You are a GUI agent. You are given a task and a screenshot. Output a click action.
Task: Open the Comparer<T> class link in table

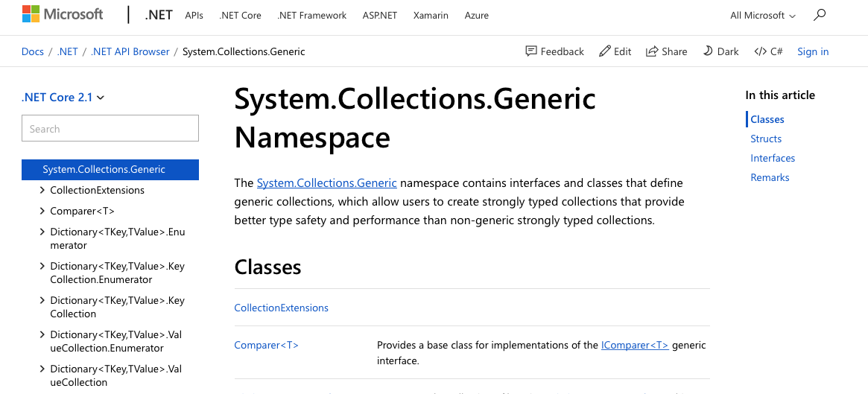[x=266, y=346]
